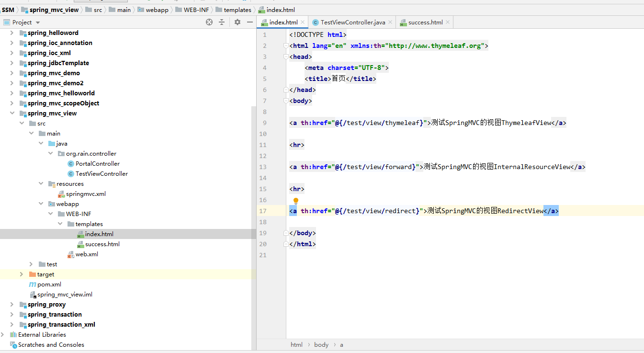Viewport: 644px width, 353px height.
Task: Click line number 21 in gutter
Action: 262,255
